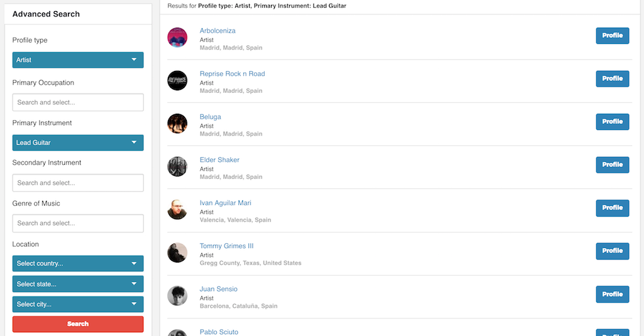Click the red Search button
This screenshot has height=336, width=644.
[x=78, y=324]
